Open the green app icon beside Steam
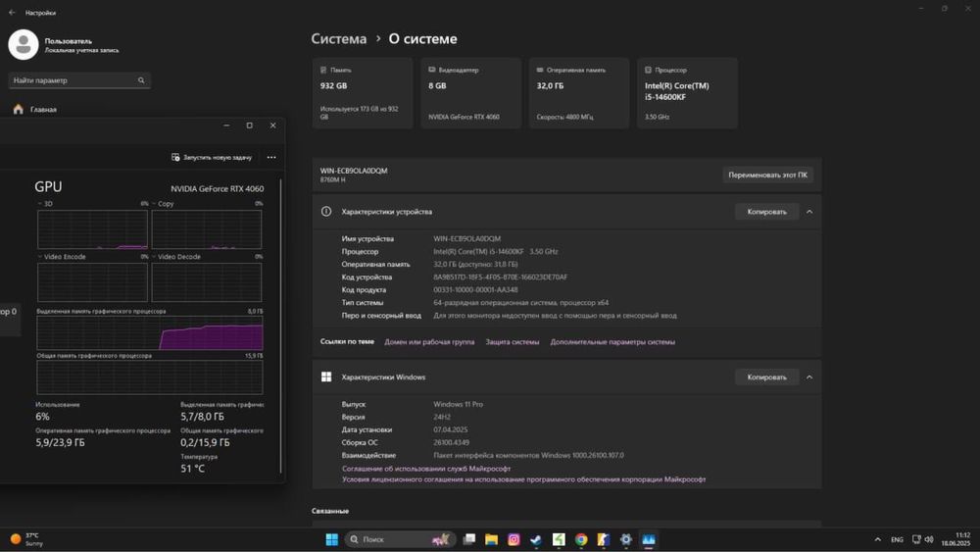 coord(559,539)
